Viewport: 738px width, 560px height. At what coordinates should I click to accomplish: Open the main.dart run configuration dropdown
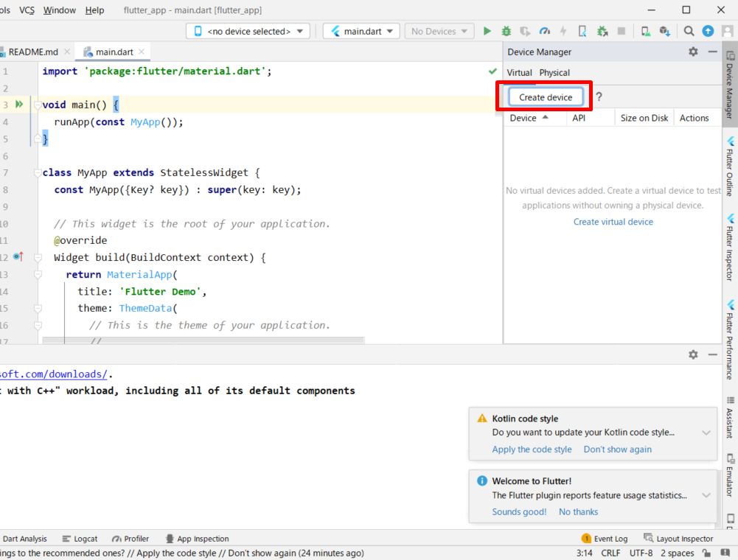[361, 31]
